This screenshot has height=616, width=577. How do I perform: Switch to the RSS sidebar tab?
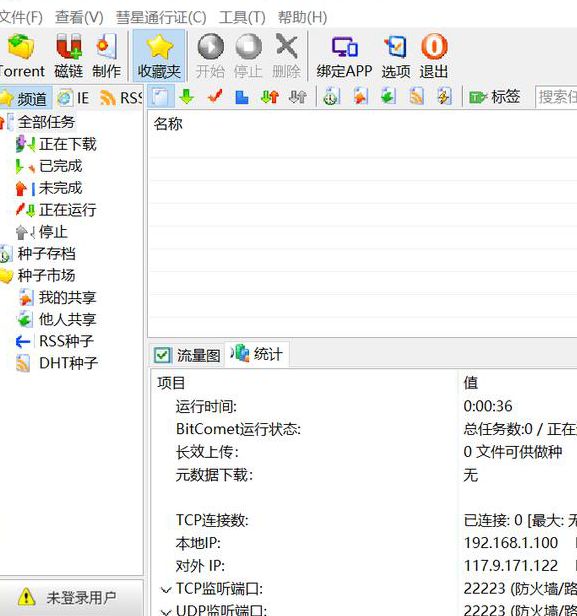(x=120, y=98)
